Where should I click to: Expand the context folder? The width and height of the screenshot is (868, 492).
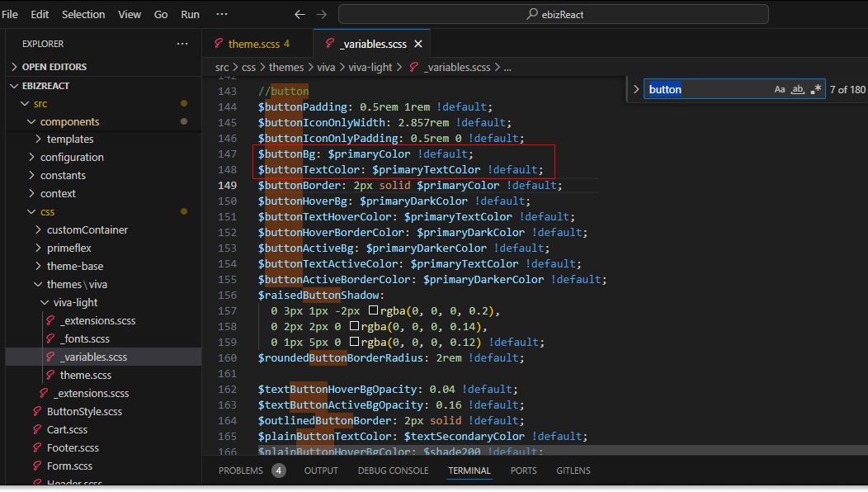pyautogui.click(x=31, y=193)
